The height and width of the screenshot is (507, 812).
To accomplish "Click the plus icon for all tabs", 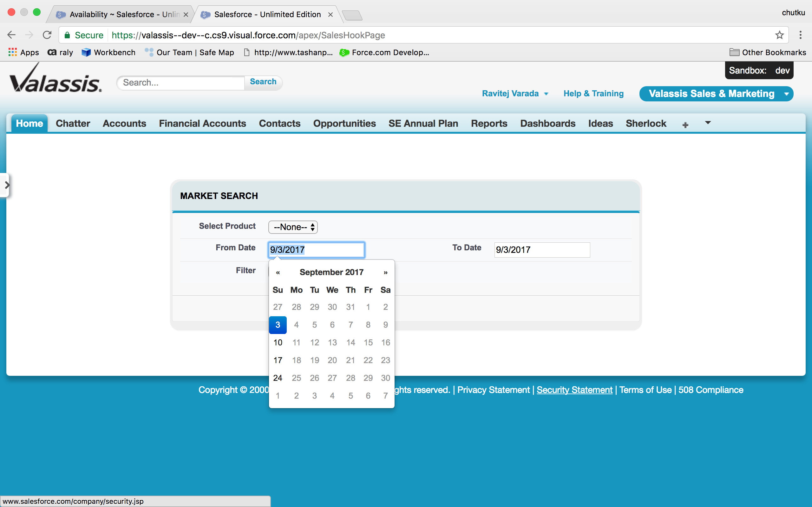I will [x=685, y=125].
